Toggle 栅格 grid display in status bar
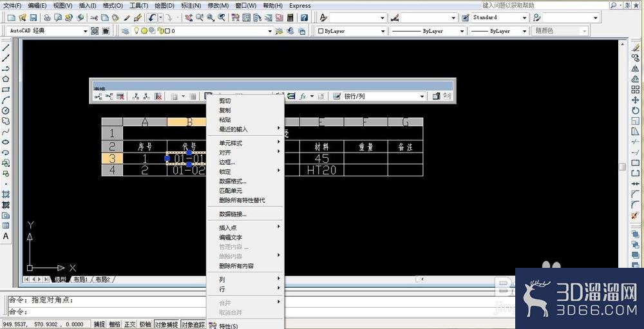The height and width of the screenshot is (329, 644). [x=115, y=324]
